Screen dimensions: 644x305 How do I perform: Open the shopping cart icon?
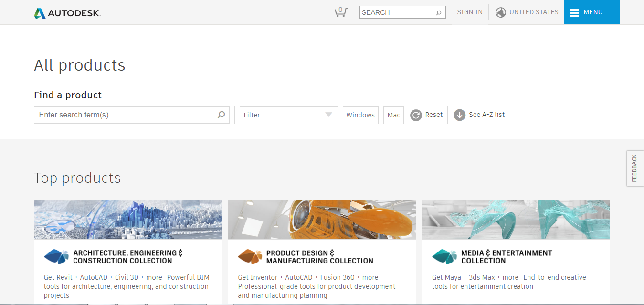340,12
